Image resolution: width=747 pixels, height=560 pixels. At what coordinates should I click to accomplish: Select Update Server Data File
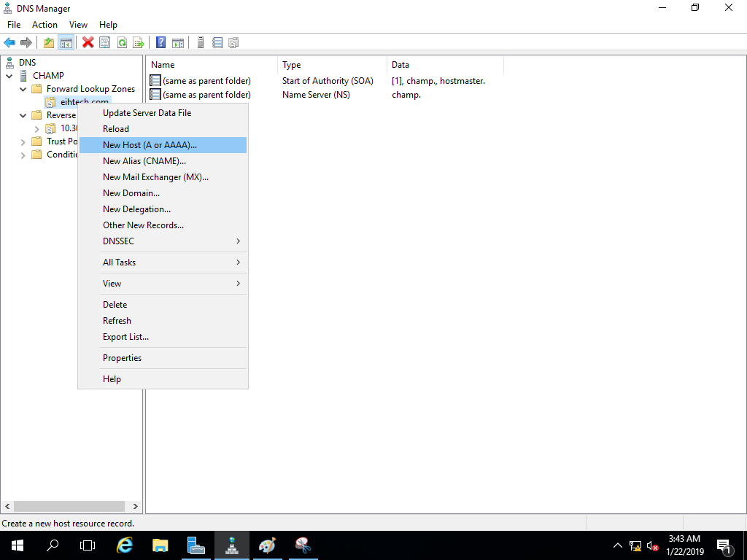(163, 113)
